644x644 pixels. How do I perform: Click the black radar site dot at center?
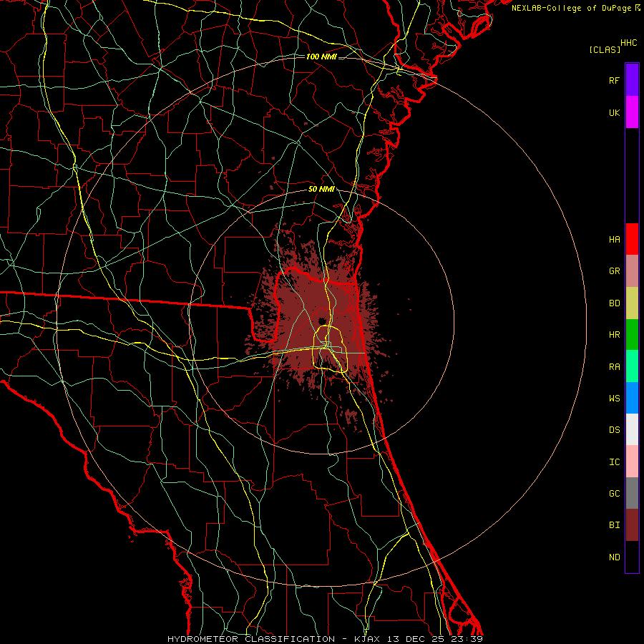321,321
